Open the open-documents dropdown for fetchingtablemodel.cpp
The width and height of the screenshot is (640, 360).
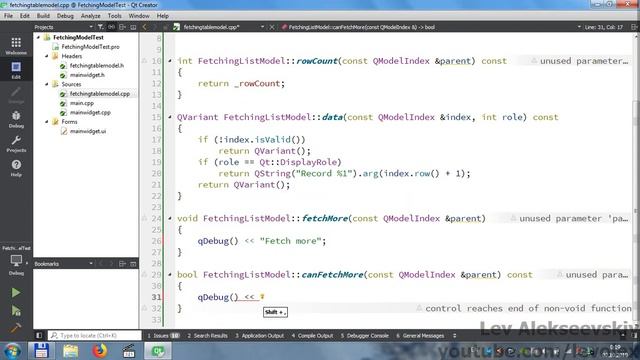(262, 27)
